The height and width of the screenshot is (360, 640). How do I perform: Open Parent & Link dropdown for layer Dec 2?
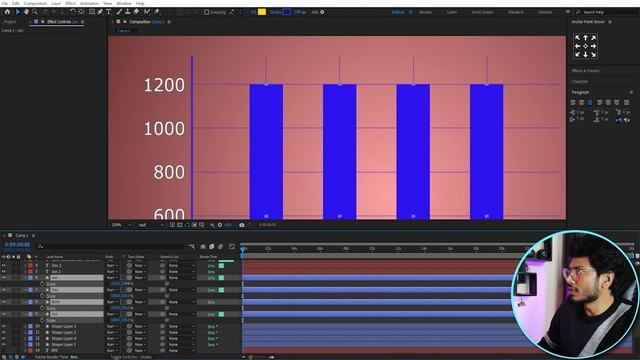pyautogui.click(x=182, y=265)
